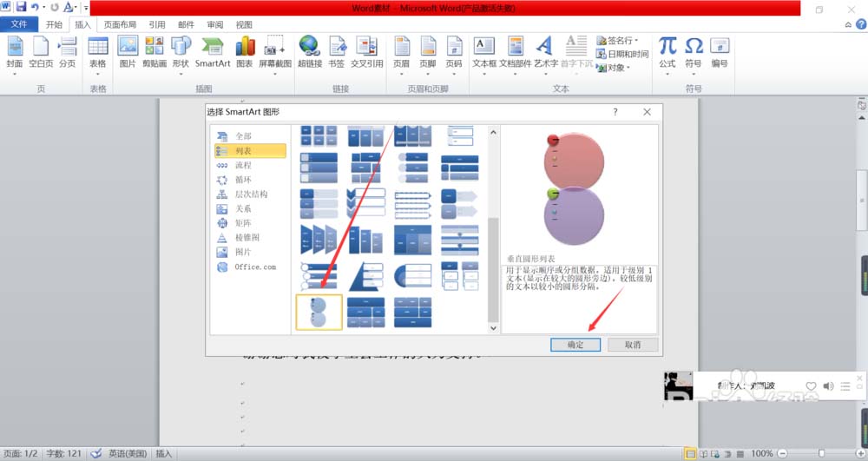
Task: Click the word count 字数: 121
Action: (63, 453)
